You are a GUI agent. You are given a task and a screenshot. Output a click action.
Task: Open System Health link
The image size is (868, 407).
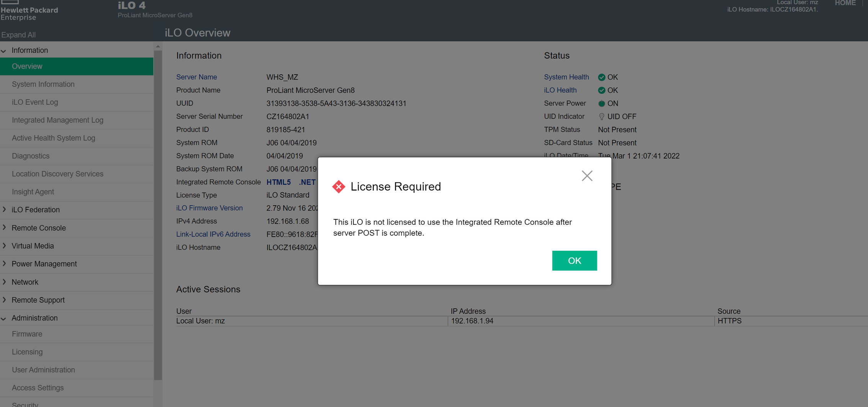tap(566, 77)
